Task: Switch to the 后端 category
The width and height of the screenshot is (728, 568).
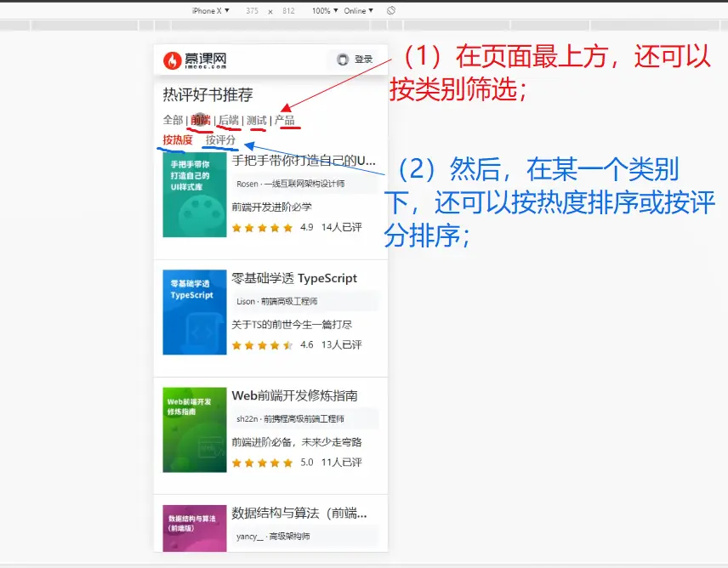Action: 228,120
